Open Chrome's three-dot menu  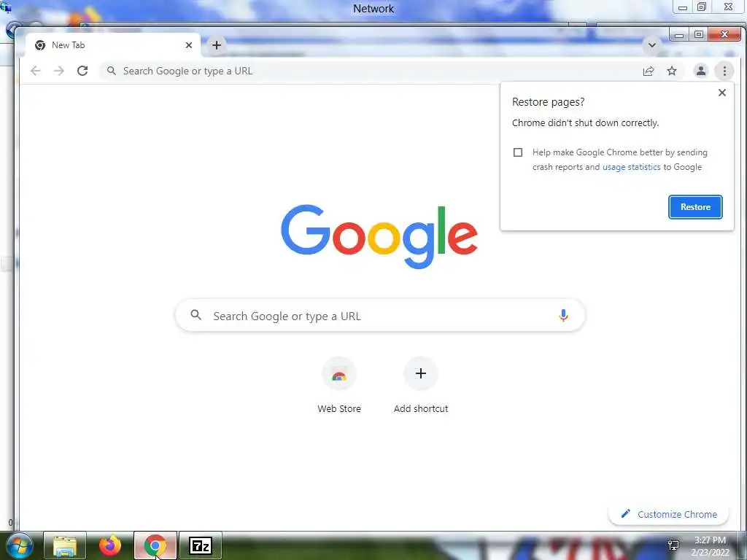pos(724,71)
